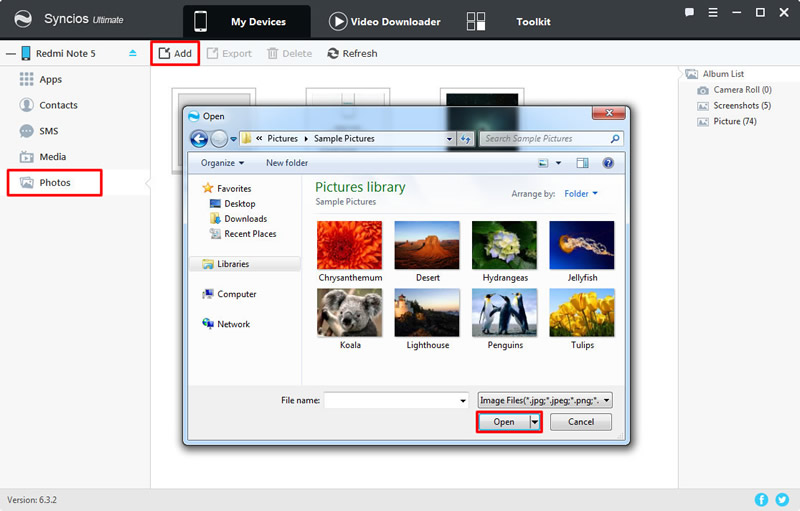Image resolution: width=800 pixels, height=511 pixels.
Task: Select the Penguins picture
Action: tap(505, 319)
